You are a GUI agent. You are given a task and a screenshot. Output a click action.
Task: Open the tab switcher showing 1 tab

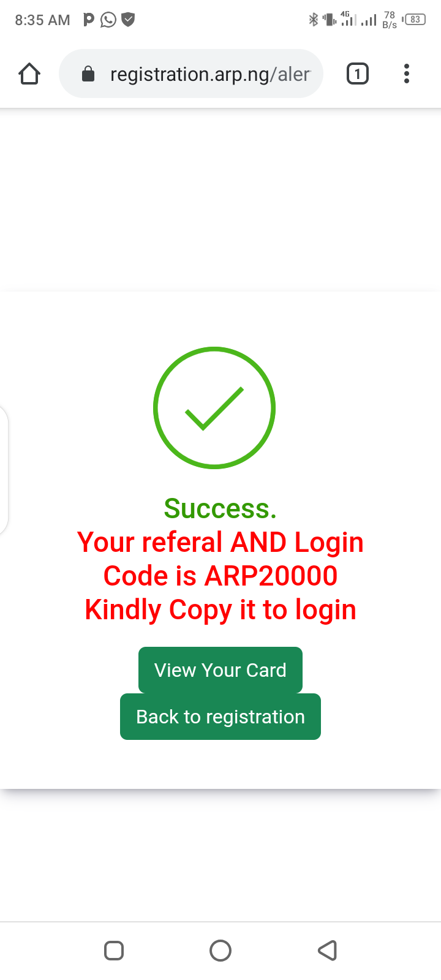click(358, 74)
